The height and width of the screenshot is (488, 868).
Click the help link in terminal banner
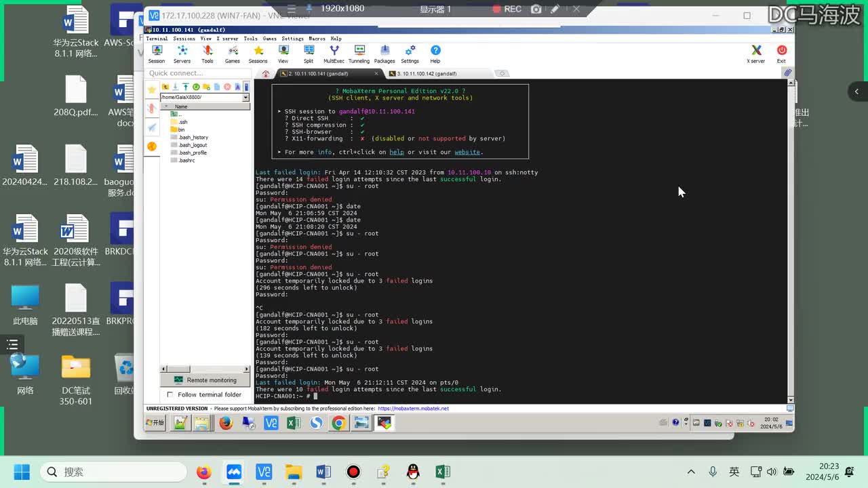pyautogui.click(x=396, y=152)
